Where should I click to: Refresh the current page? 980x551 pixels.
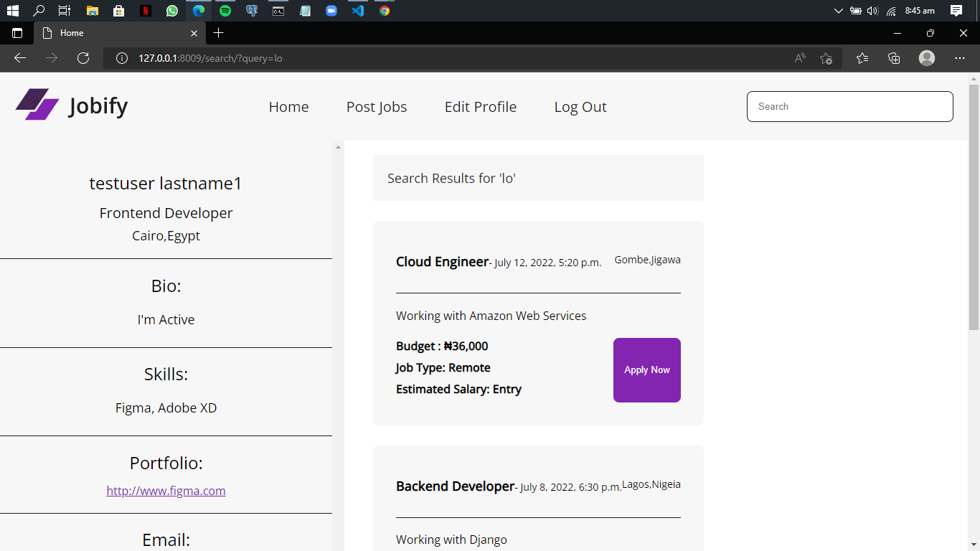(83, 58)
